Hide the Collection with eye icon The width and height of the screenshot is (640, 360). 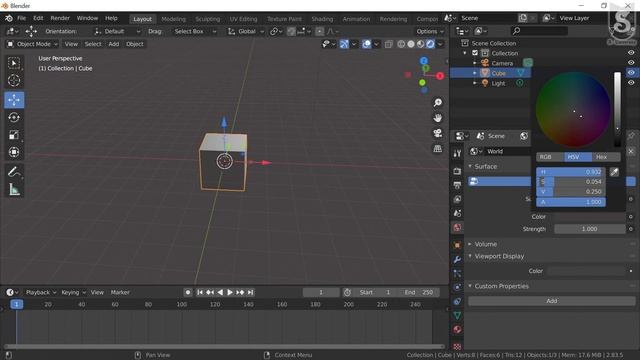pyautogui.click(x=631, y=53)
